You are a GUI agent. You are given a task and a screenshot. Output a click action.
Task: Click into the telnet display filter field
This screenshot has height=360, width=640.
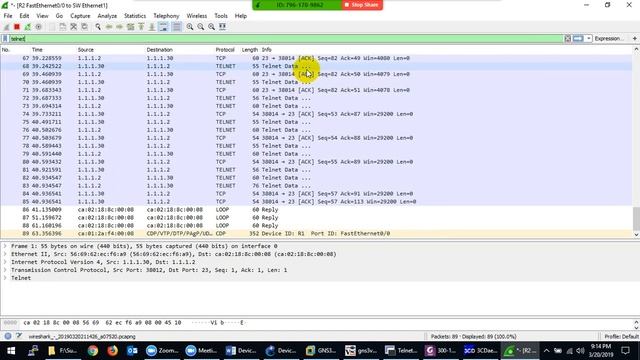click(286, 39)
